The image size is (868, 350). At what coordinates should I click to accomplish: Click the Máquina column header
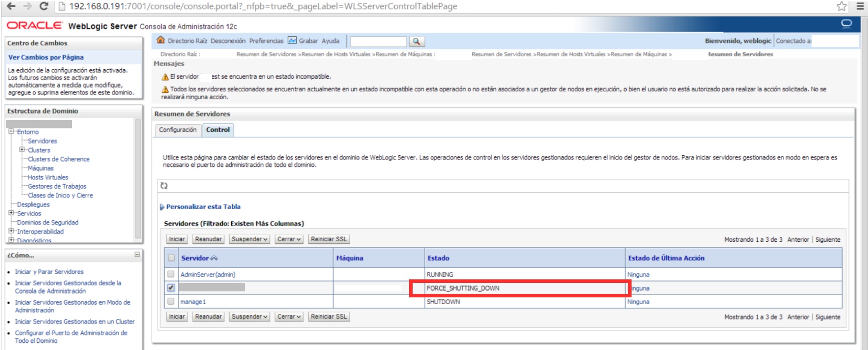click(x=350, y=258)
